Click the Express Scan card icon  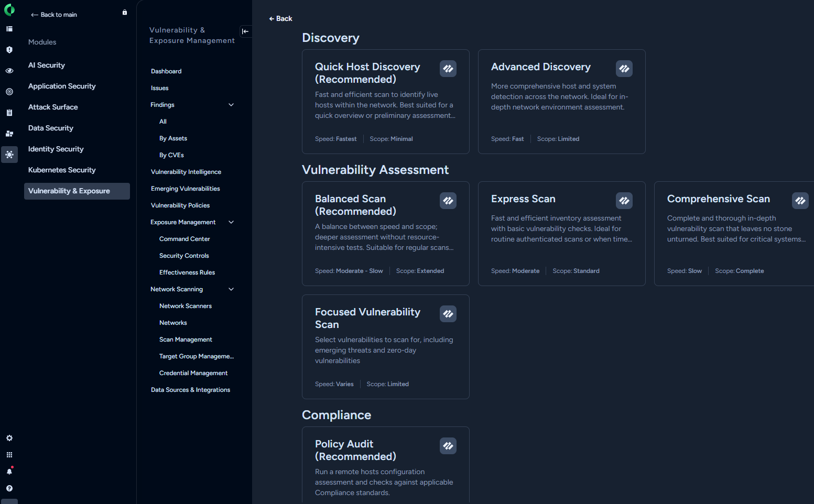tap(624, 201)
